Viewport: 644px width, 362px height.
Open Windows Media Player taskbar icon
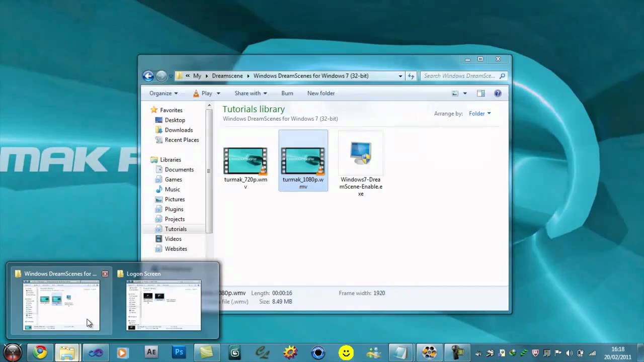tap(122, 352)
